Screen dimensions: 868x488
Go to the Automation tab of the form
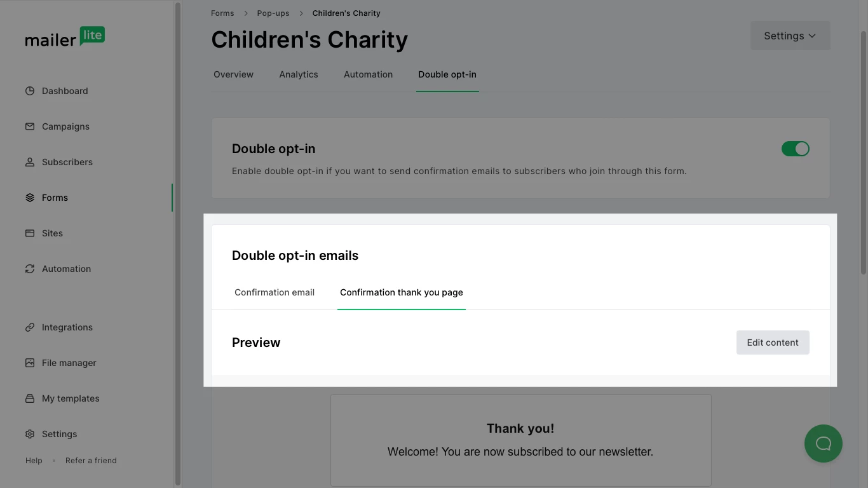click(x=368, y=74)
